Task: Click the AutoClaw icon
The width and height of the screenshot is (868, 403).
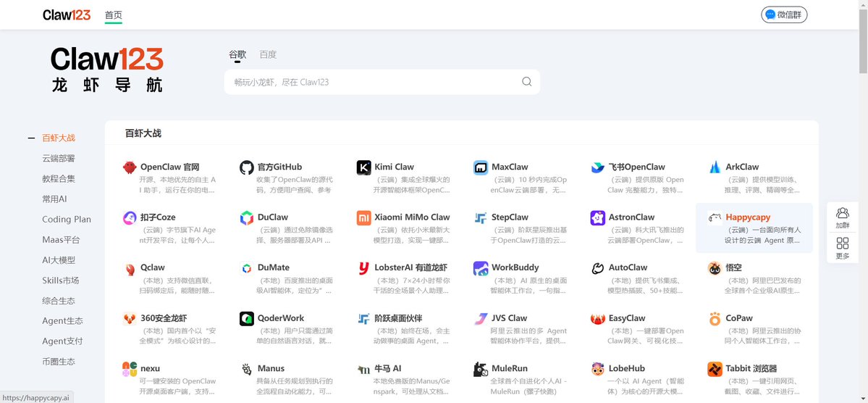Action: point(598,268)
